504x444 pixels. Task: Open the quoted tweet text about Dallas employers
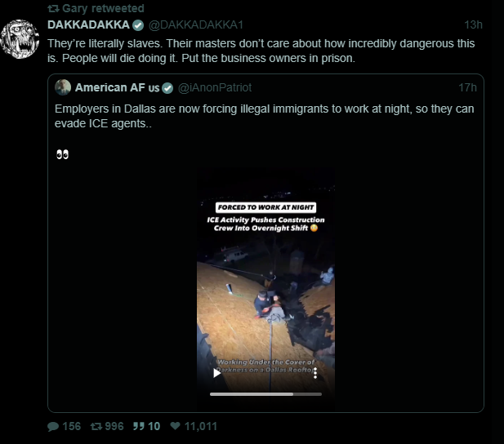[264, 116]
